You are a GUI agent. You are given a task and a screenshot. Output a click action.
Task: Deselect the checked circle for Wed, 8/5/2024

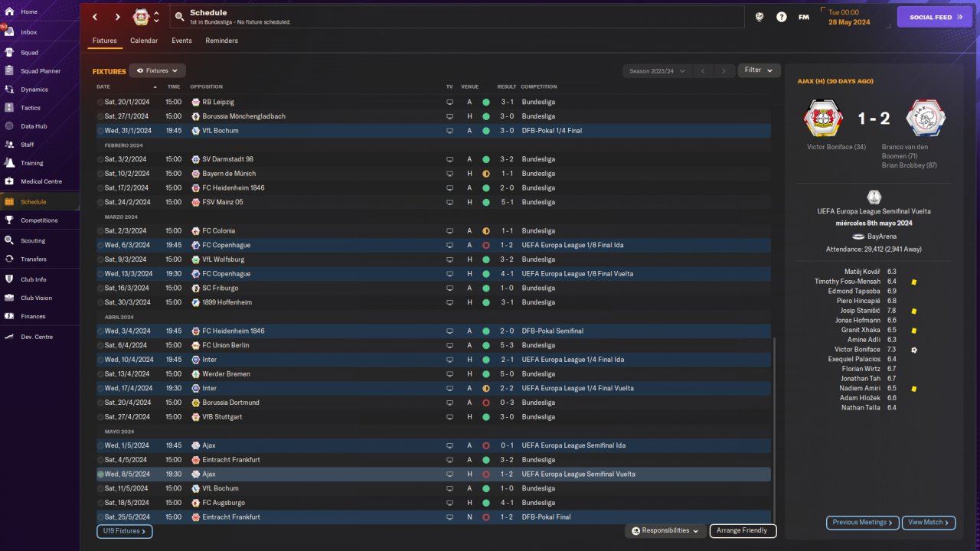[100, 474]
